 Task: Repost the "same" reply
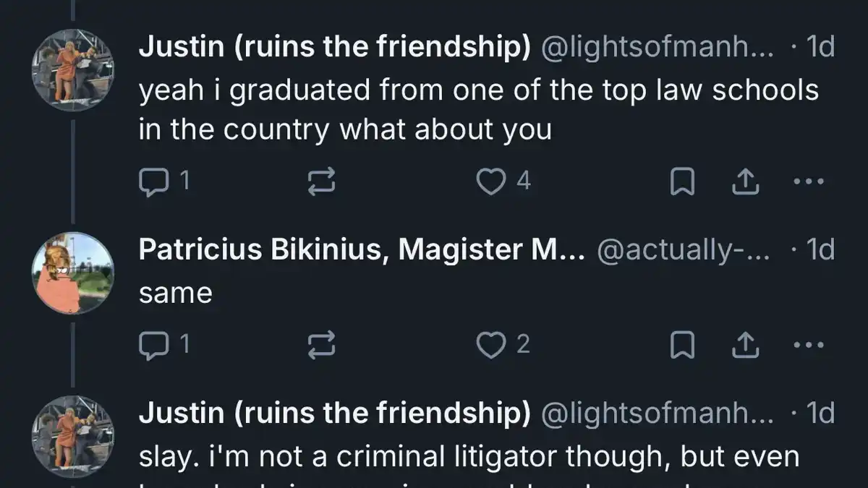322,346
